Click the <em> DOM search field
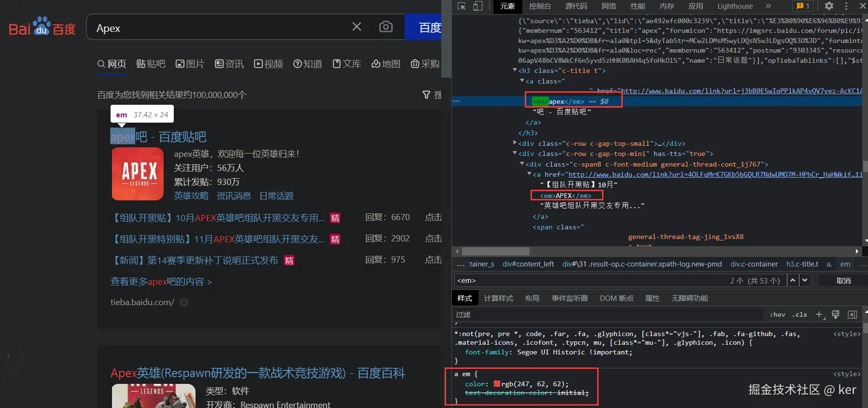Image resolution: width=868 pixels, height=408 pixels. (x=591, y=281)
